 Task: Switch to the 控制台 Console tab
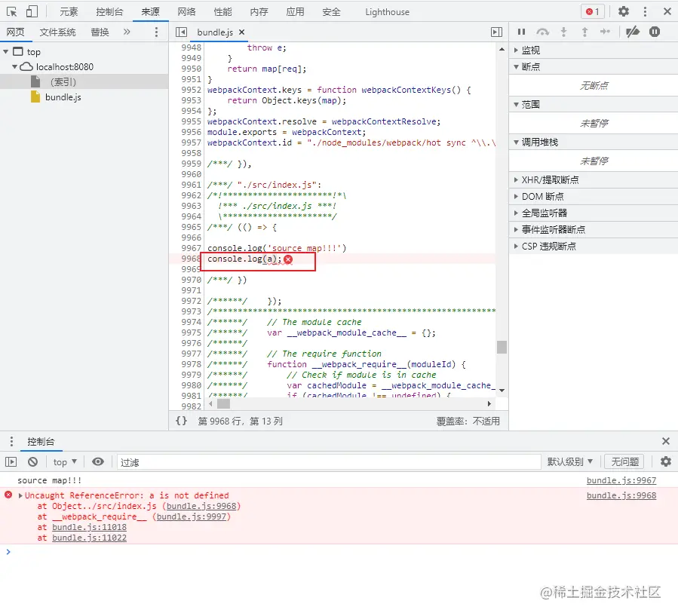tap(109, 11)
